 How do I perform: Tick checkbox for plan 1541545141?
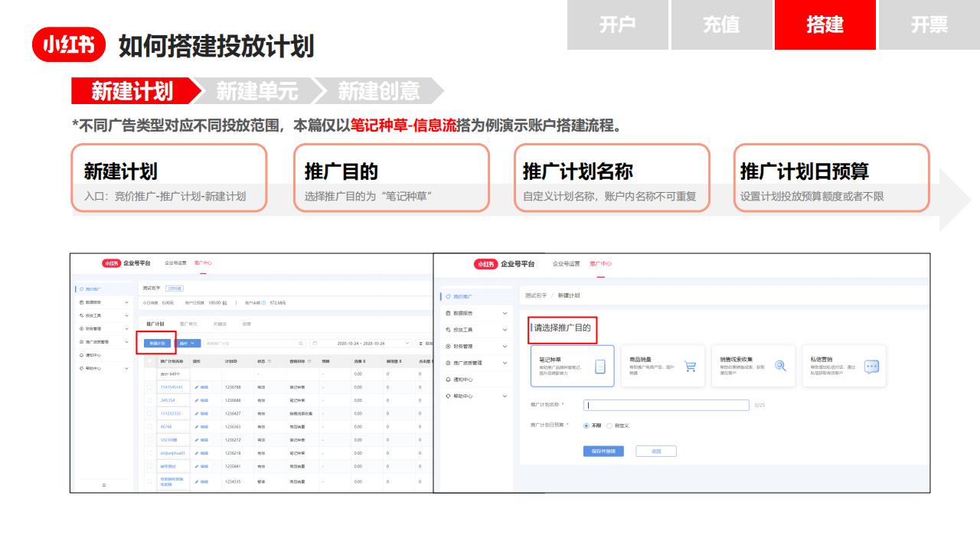(149, 387)
